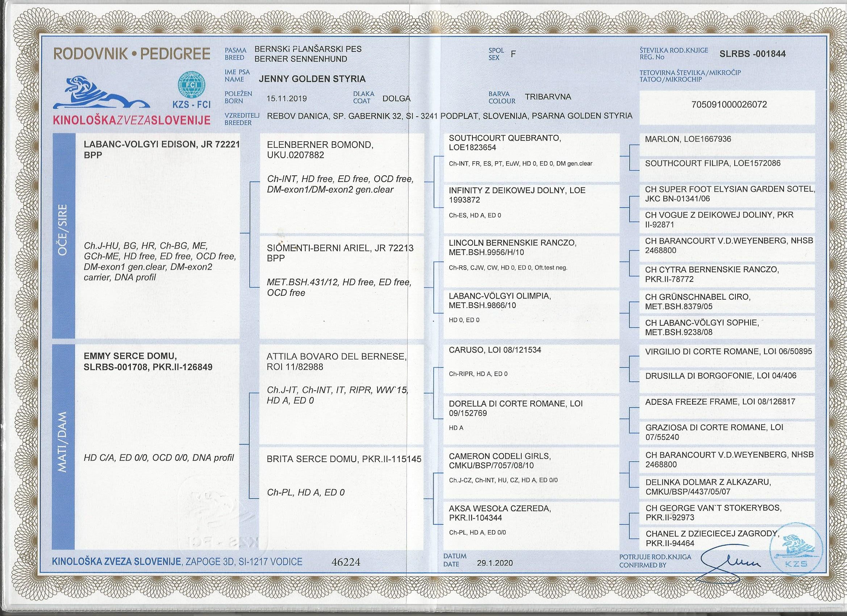Click the dam's health results HD C/A, ED 0/0
This screenshot has height=616, width=847.
[x=159, y=457]
